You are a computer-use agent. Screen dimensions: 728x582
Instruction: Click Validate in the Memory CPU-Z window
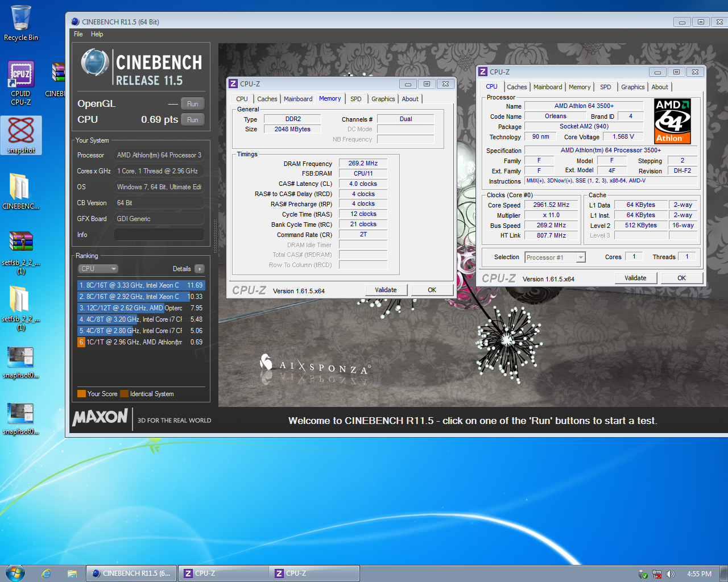(386, 290)
